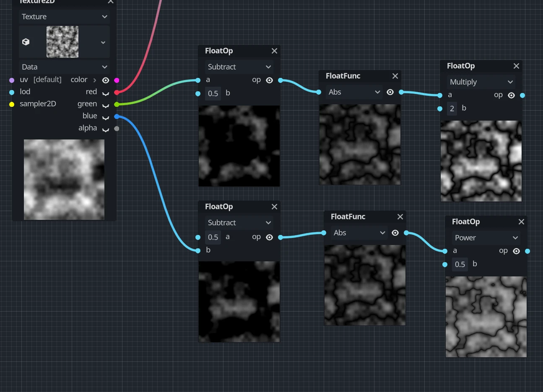Click the Multiply node preview image
Screen dimensions: 543x392
point(481,161)
